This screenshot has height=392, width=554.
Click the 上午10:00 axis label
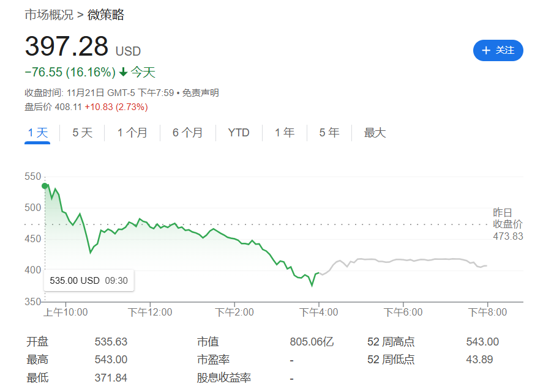tap(66, 312)
